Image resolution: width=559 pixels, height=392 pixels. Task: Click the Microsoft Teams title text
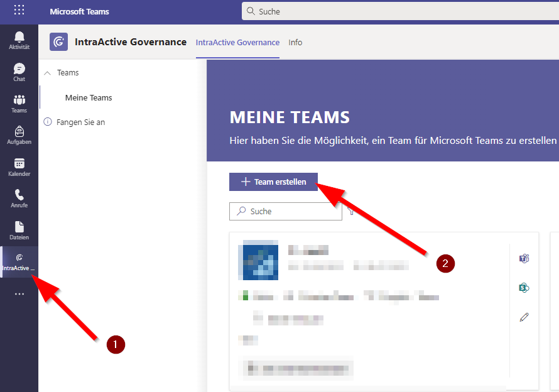(x=80, y=11)
